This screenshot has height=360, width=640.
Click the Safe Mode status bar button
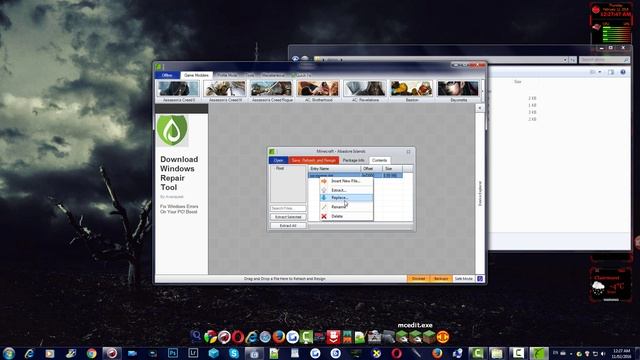(x=464, y=279)
